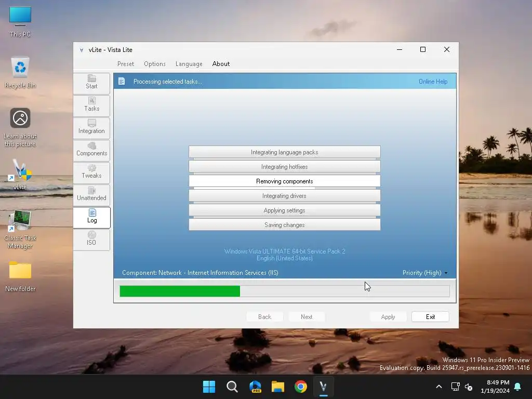Click the Saving changes step
This screenshot has height=399, width=532.
(284, 224)
